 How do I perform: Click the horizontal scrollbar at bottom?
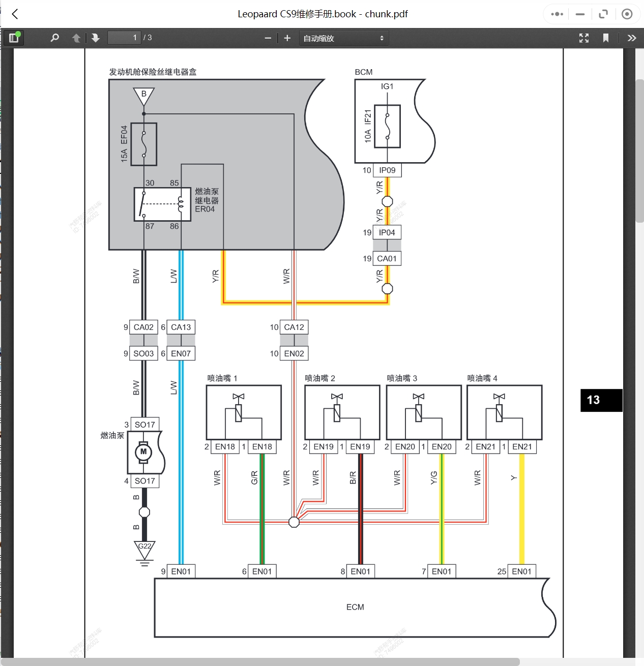coord(260,662)
